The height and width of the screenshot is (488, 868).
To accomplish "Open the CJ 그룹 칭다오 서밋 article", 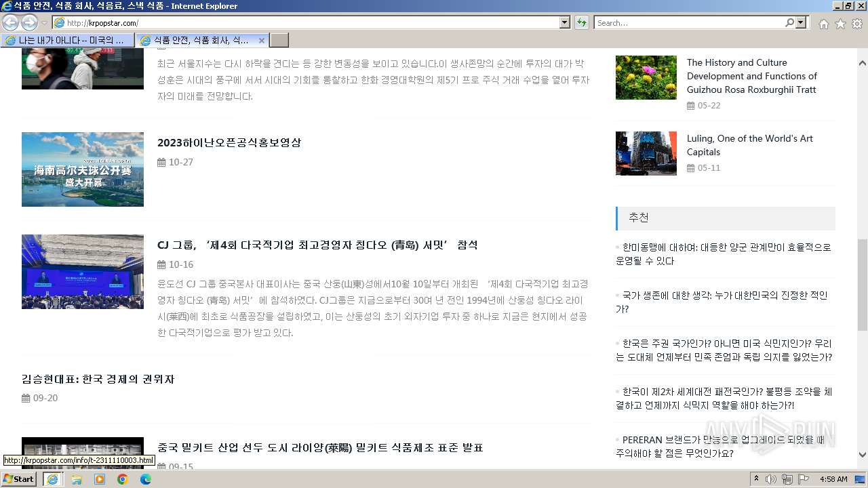I will tap(317, 245).
